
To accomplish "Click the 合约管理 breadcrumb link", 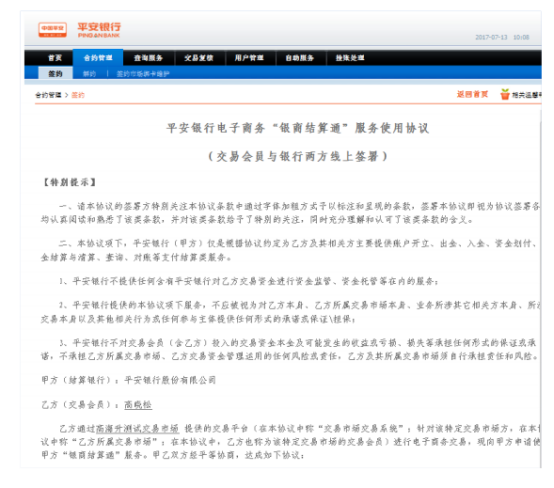I will [48, 95].
